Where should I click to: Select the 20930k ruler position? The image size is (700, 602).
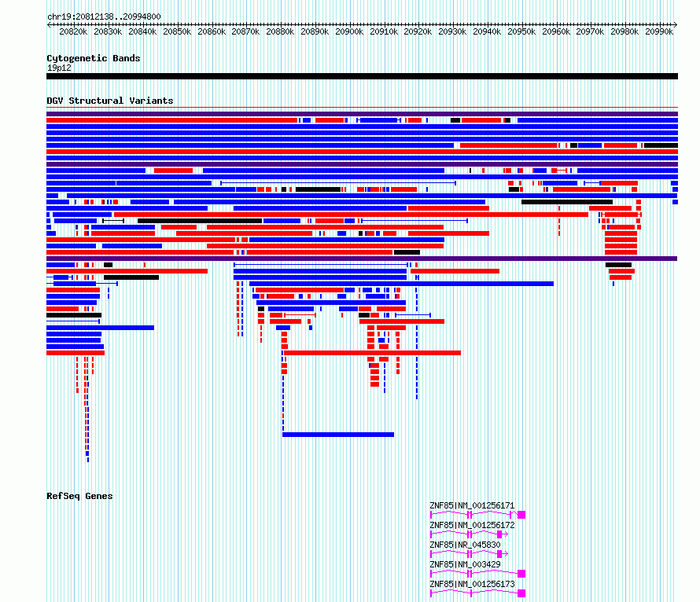(452, 31)
